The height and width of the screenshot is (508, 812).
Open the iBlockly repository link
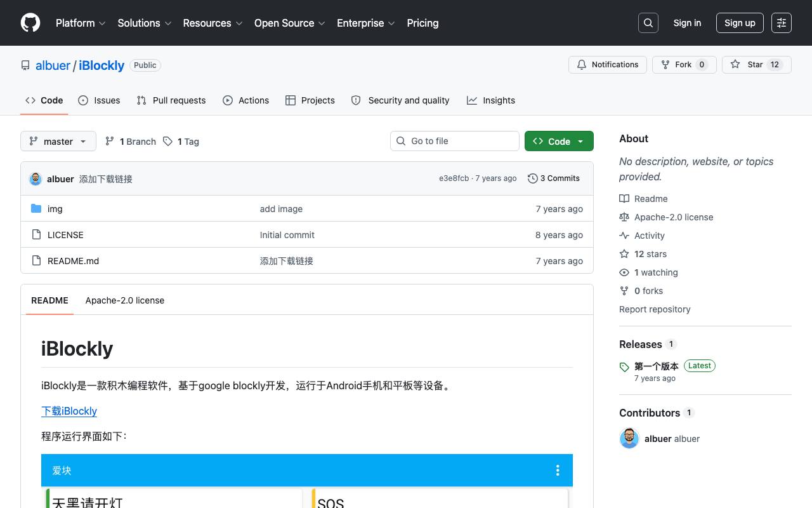point(101,65)
